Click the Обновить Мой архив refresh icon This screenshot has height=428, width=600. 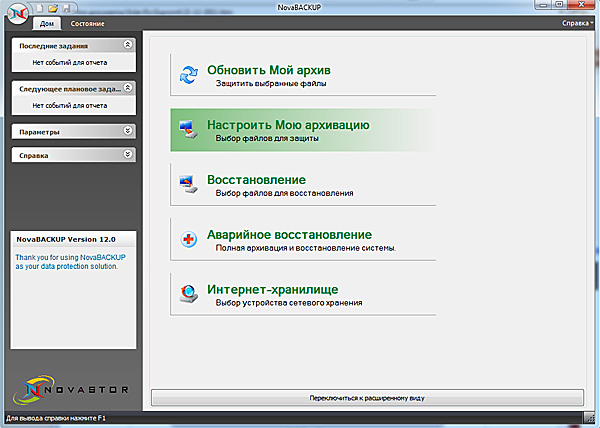click(x=188, y=75)
